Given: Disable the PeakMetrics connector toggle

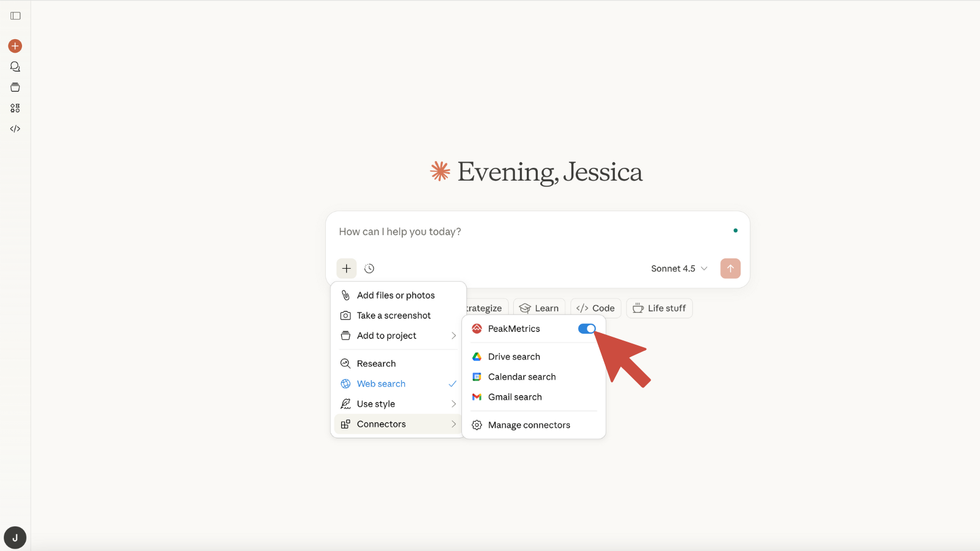Looking at the screenshot, I should [x=586, y=329].
